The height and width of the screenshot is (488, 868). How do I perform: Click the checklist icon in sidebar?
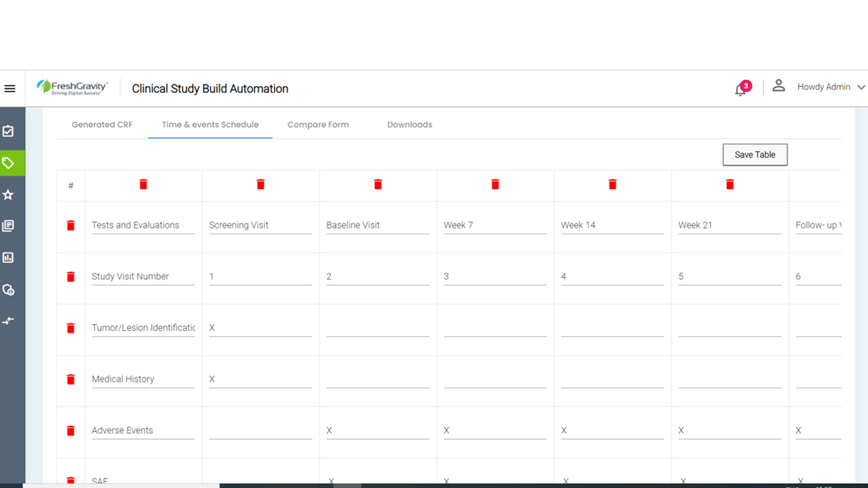tap(8, 131)
